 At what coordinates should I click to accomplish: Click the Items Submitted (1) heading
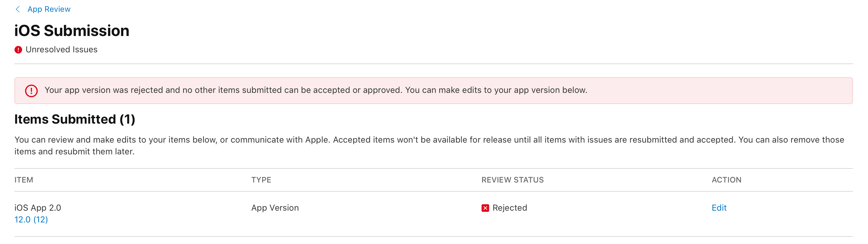click(75, 119)
